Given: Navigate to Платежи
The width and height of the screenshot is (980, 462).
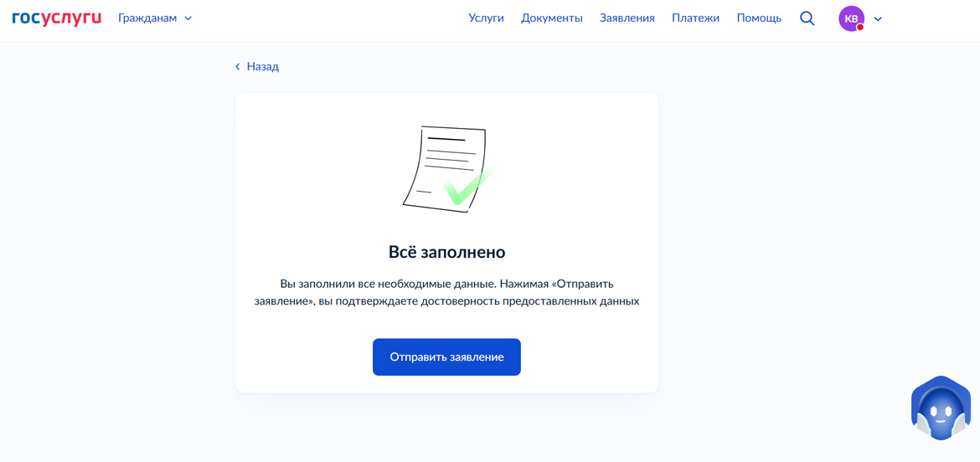Looking at the screenshot, I should coord(695,18).
